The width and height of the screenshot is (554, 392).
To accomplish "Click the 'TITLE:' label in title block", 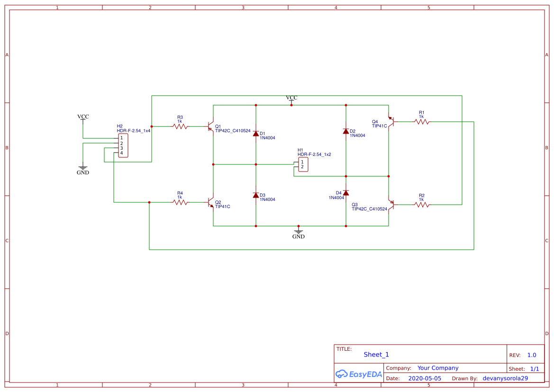I will tap(344, 349).
